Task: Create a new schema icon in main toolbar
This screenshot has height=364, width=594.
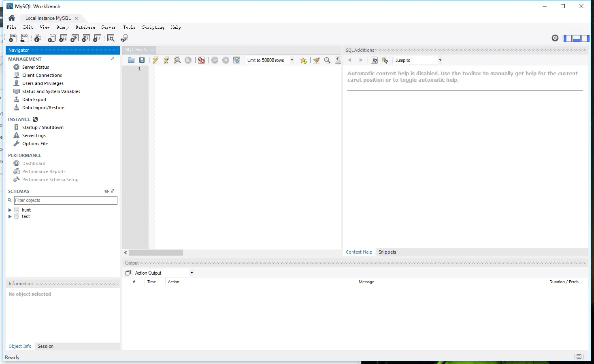Action: [x=52, y=38]
